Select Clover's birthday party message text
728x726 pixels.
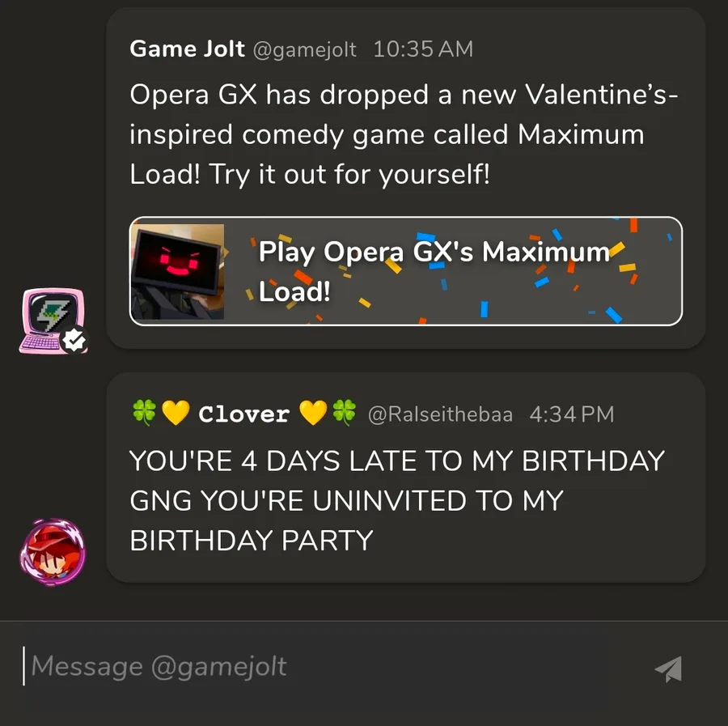[x=396, y=500]
